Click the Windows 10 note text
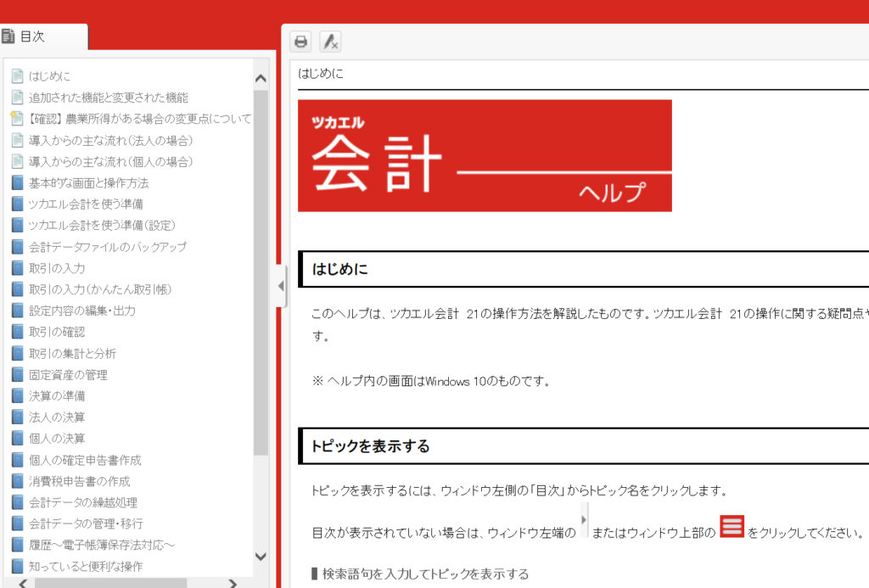Image resolution: width=869 pixels, height=588 pixels. point(431,381)
